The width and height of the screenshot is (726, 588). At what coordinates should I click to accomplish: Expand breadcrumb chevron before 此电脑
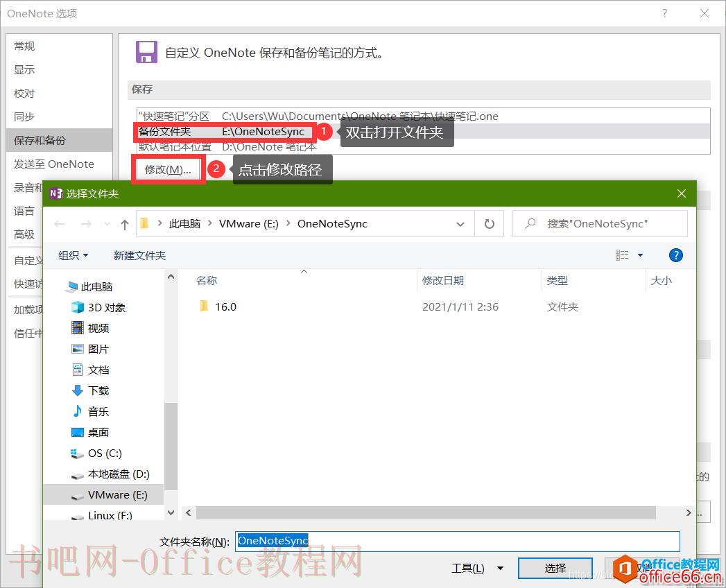[159, 224]
